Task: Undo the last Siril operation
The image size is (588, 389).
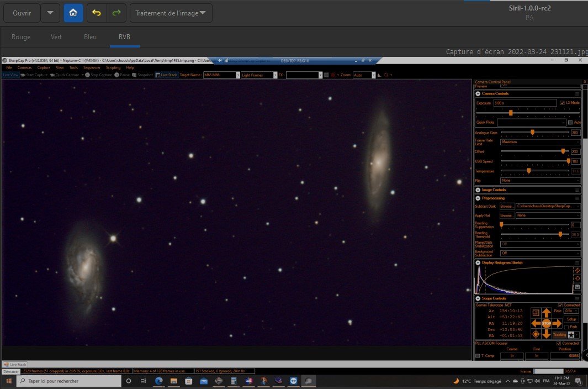Action: [97, 13]
